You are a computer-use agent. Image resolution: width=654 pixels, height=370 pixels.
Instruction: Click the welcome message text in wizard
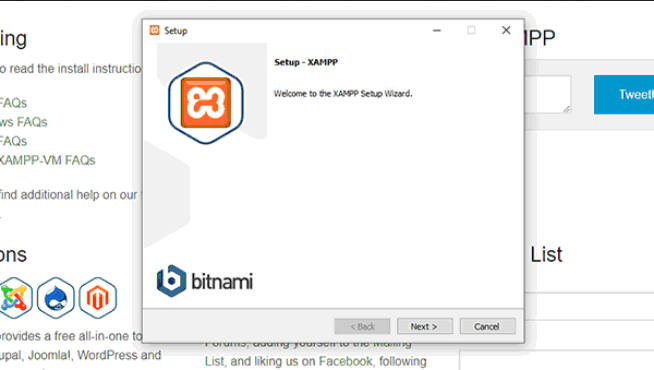tap(343, 93)
